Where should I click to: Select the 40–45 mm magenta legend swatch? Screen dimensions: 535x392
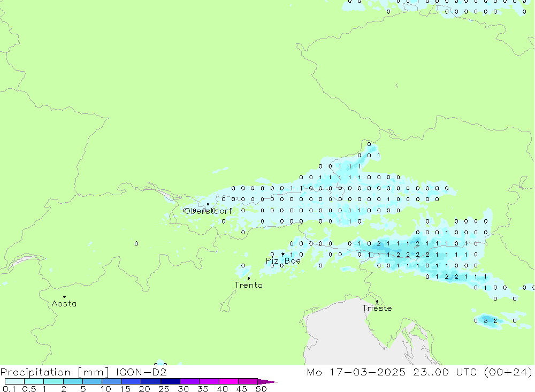coord(228,381)
